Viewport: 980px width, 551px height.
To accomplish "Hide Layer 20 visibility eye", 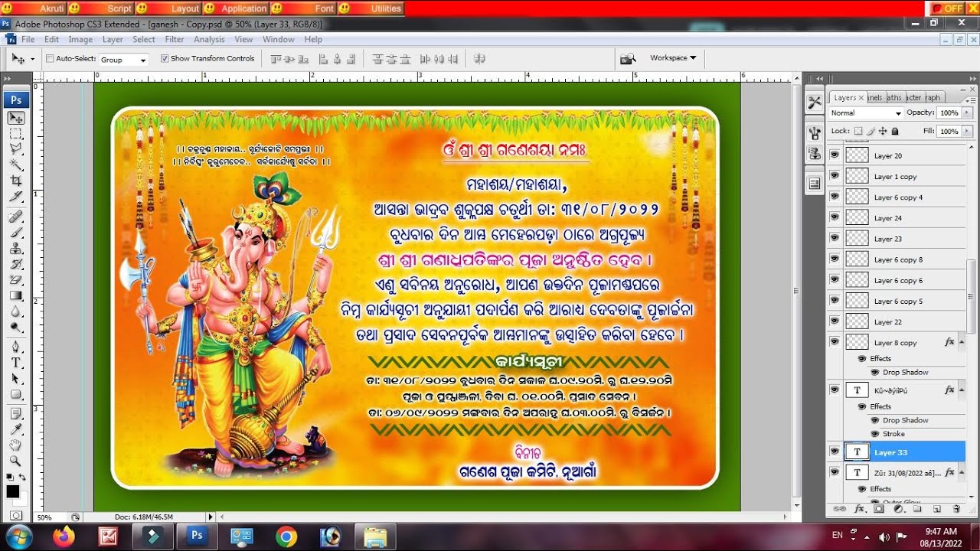I will 835,155.
